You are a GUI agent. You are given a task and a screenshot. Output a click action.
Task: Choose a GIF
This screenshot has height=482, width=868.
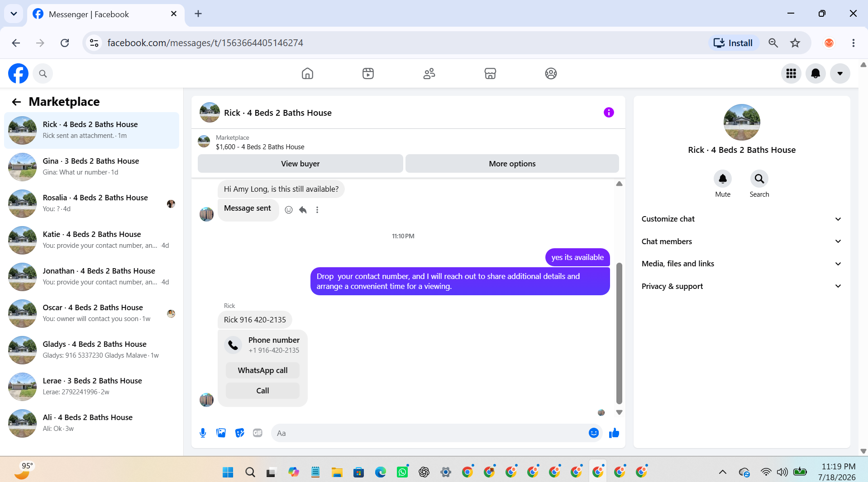tap(258, 433)
